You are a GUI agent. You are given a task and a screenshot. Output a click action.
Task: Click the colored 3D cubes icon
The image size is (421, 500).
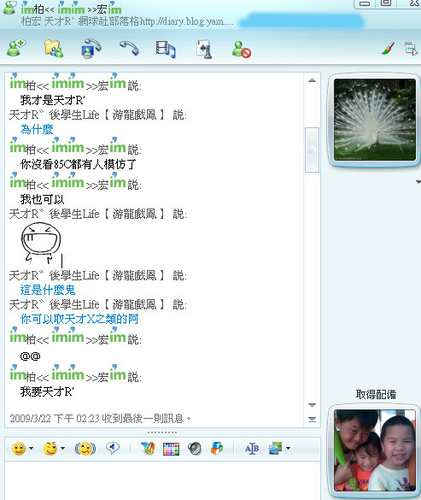(x=217, y=449)
